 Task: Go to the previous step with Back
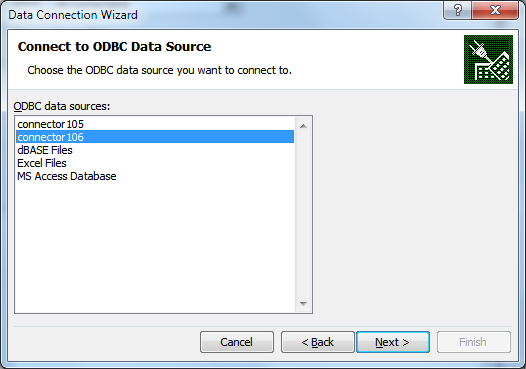[317, 342]
